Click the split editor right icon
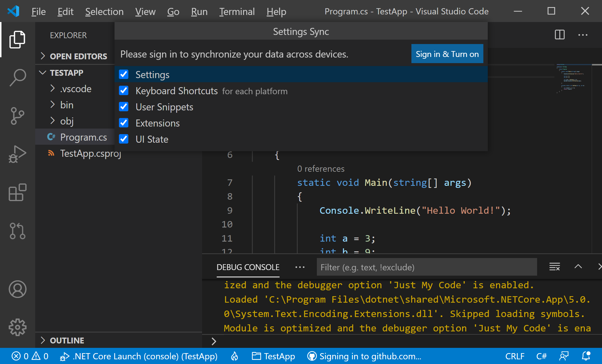 (x=560, y=35)
